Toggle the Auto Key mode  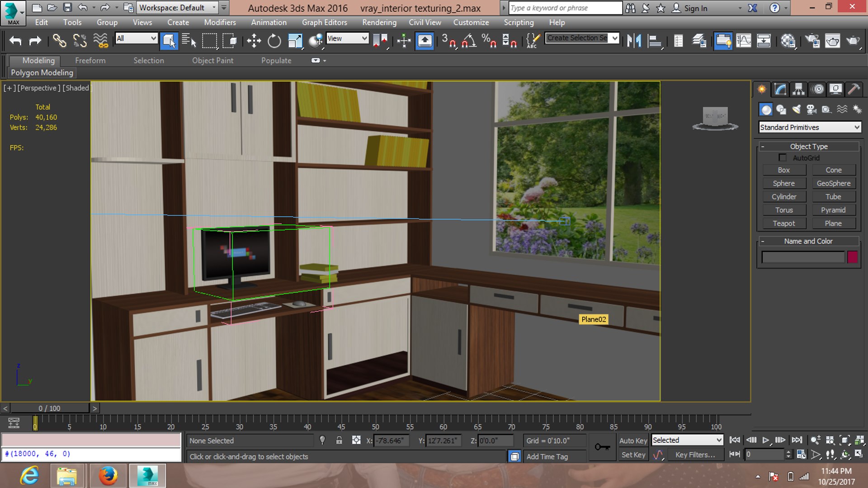pyautogui.click(x=633, y=441)
